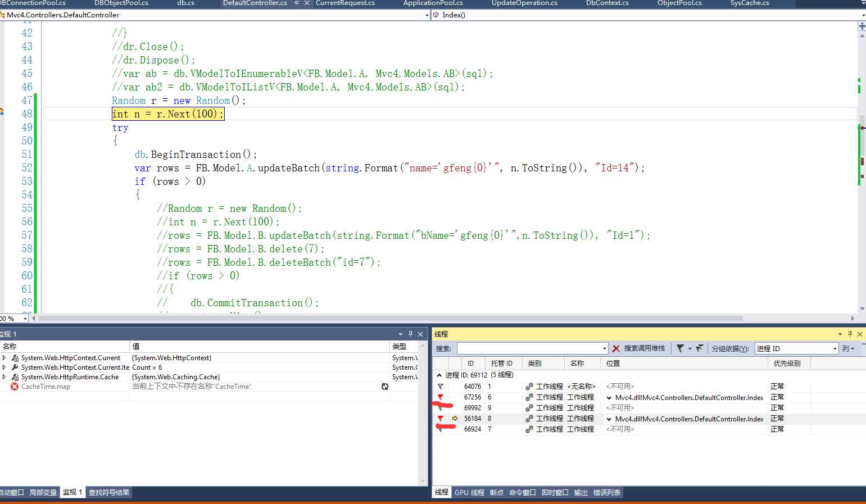Select the 'Count = 6' value cell
Image resolution: width=866 pixels, height=504 pixels.
tap(260, 367)
